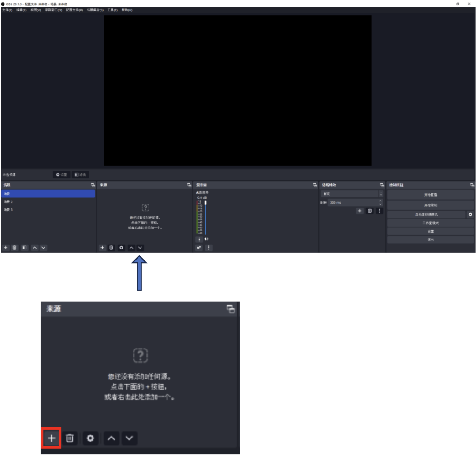Click the 滤镜 filters button above the docks
The width and height of the screenshot is (476, 468).
coord(80,175)
